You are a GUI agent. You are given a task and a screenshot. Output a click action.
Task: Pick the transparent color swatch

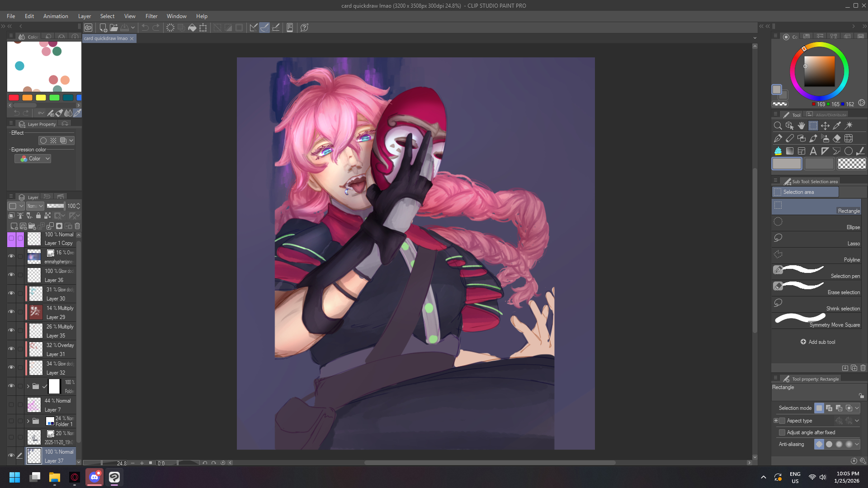pos(852,164)
